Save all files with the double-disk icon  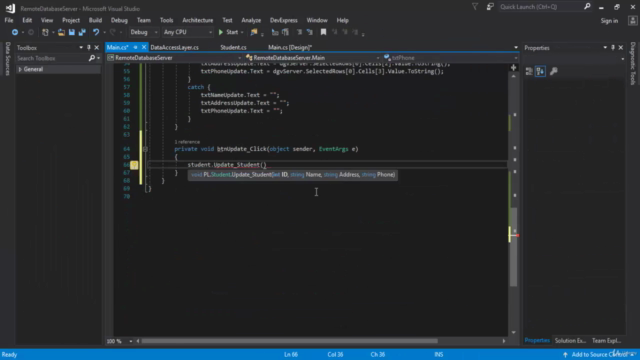(x=82, y=32)
